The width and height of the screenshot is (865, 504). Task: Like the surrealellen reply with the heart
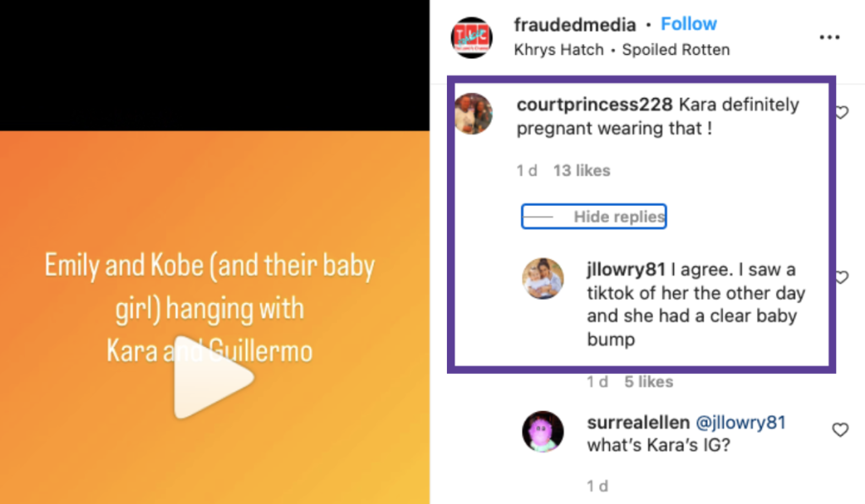840,430
